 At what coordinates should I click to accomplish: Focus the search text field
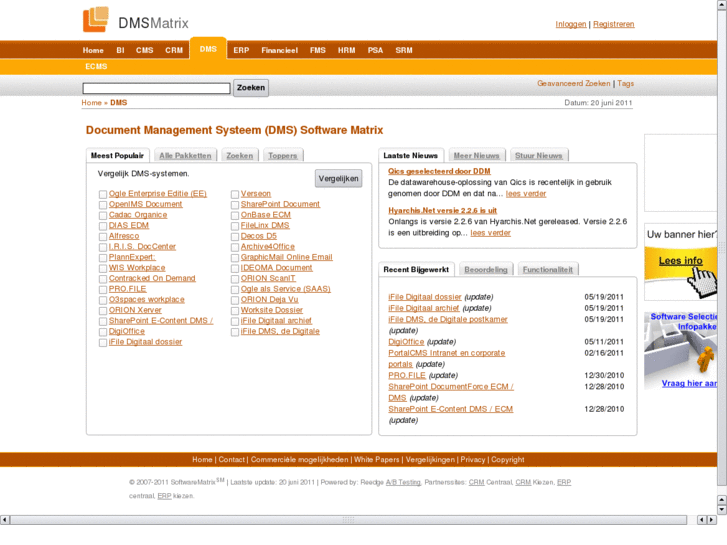coord(156,88)
